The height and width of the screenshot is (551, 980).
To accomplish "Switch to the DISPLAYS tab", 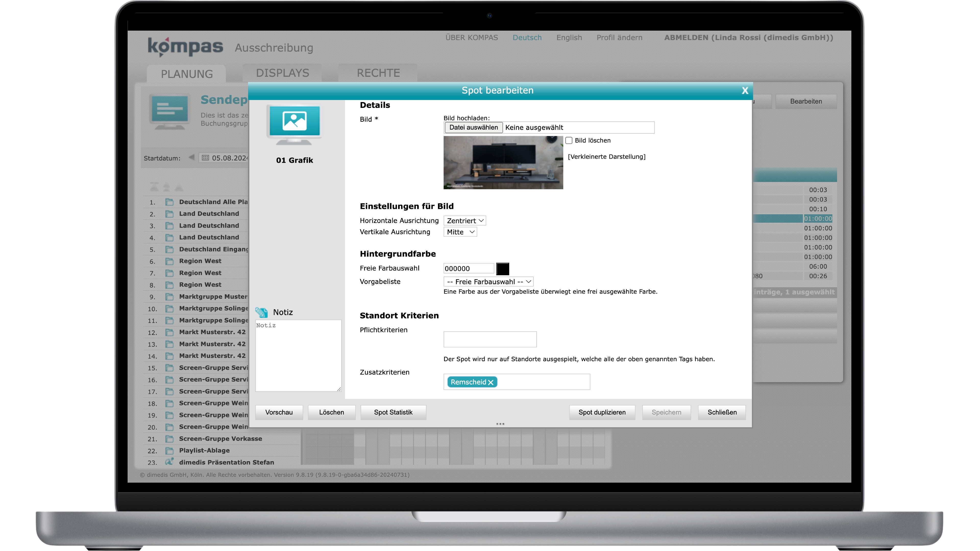I will click(x=282, y=73).
